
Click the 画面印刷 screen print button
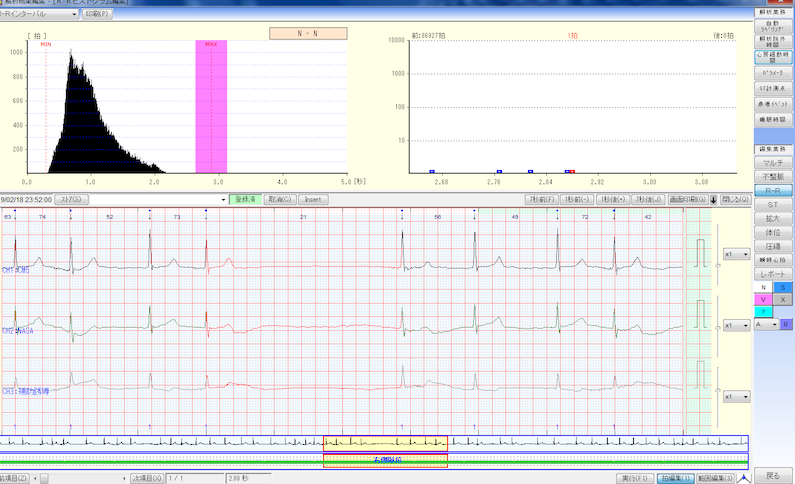point(688,200)
